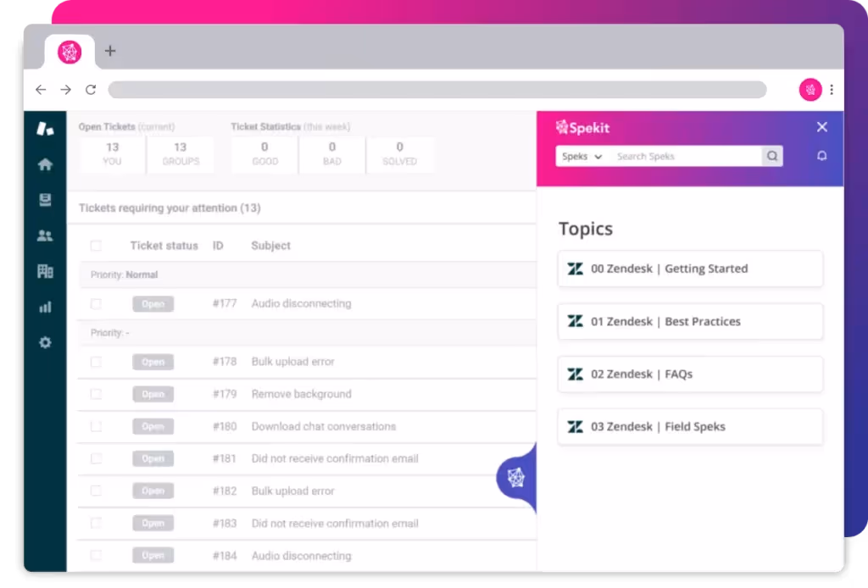
Task: Expand the Speks dropdown in search bar
Action: tap(581, 157)
